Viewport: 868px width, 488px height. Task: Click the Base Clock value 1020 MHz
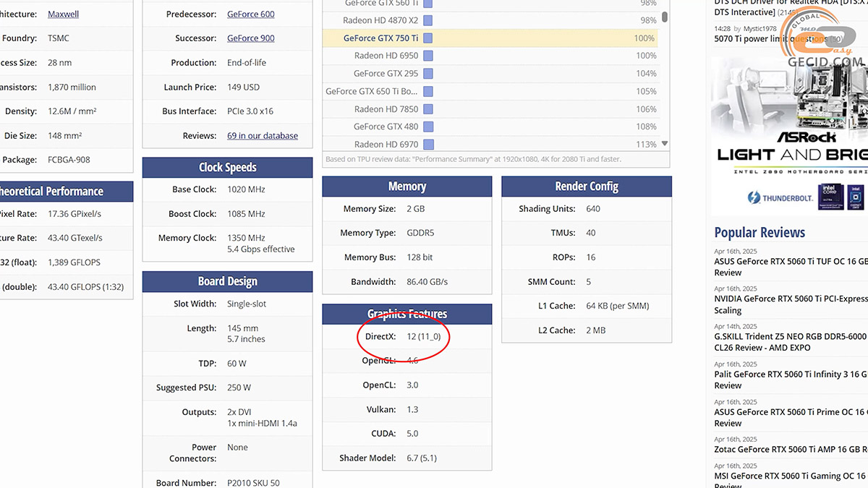point(246,189)
